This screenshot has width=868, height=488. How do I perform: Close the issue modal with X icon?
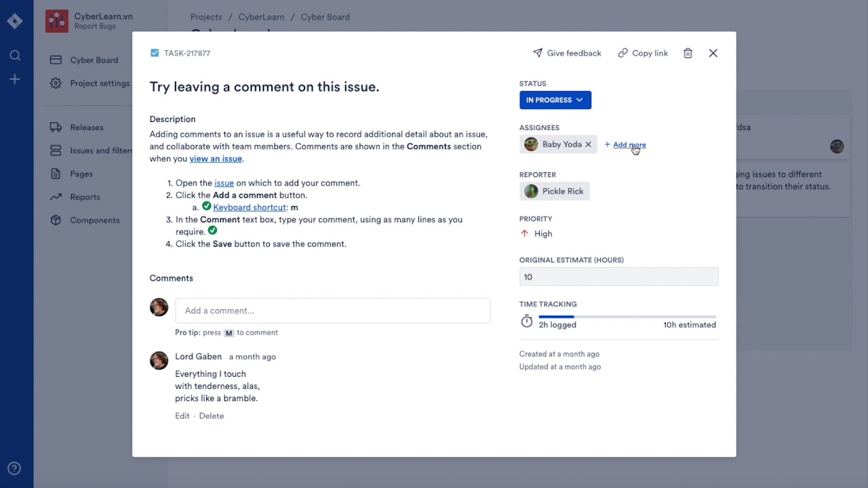(x=713, y=53)
